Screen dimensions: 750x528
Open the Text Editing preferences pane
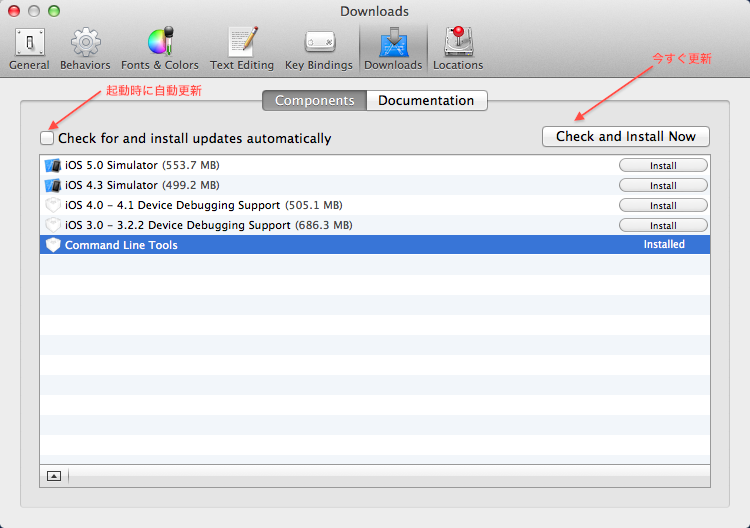(242, 49)
